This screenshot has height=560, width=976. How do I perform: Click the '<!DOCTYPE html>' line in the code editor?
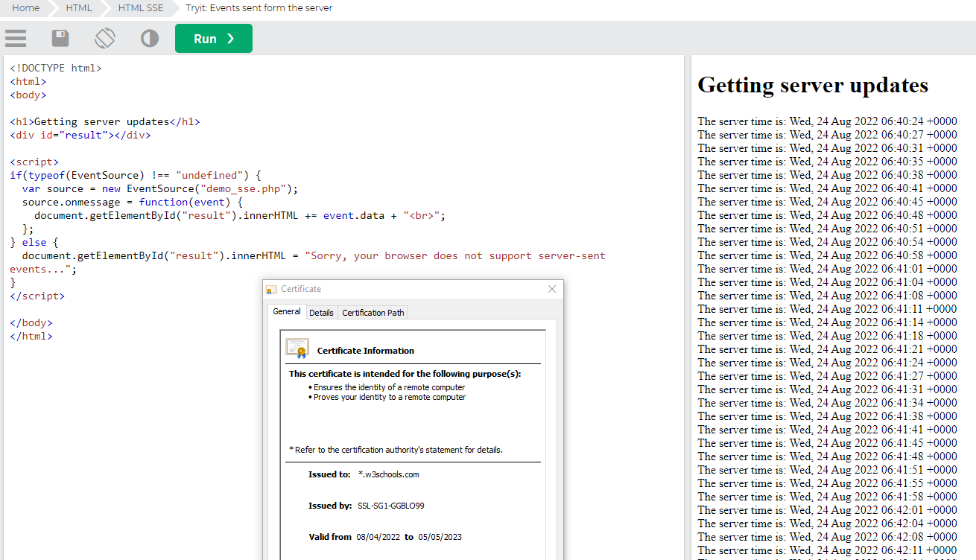(x=56, y=68)
